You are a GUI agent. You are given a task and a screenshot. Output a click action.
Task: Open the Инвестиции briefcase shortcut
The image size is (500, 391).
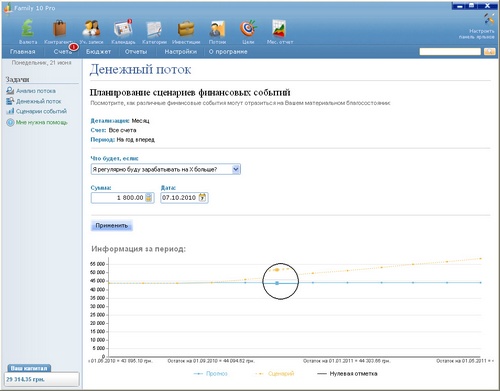pyautogui.click(x=186, y=32)
